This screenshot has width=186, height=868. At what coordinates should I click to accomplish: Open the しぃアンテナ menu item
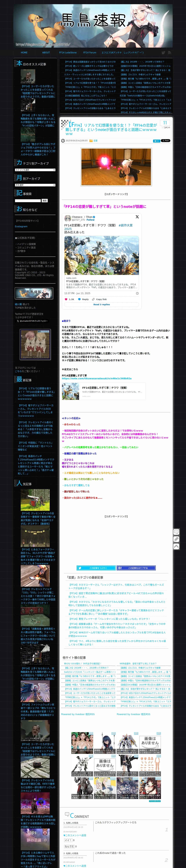[134, 53]
